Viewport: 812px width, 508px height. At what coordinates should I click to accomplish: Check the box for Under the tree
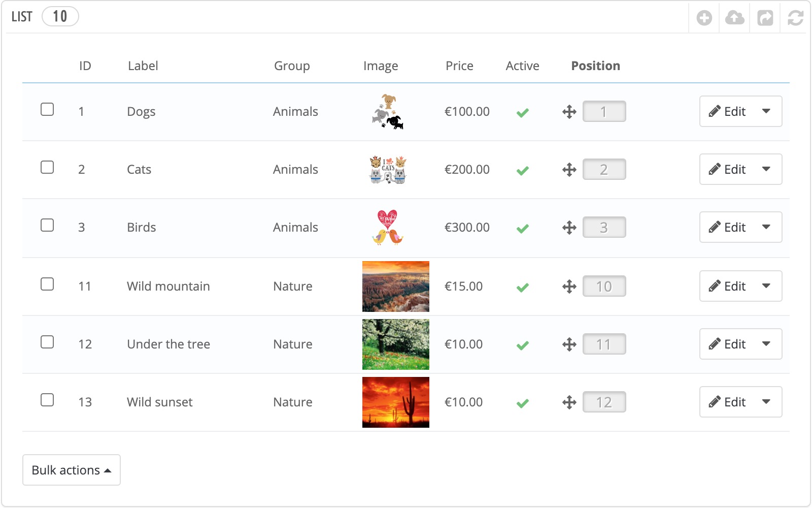tap(47, 342)
